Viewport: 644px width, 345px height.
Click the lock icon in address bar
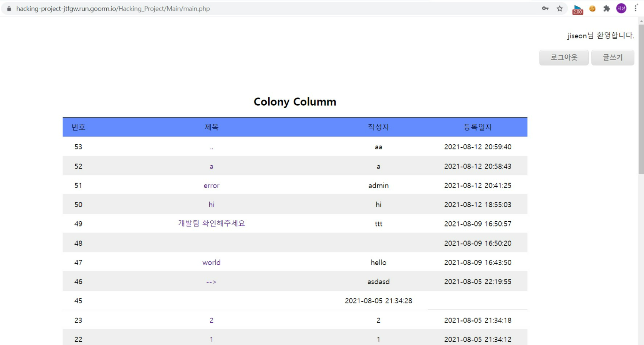(9, 9)
